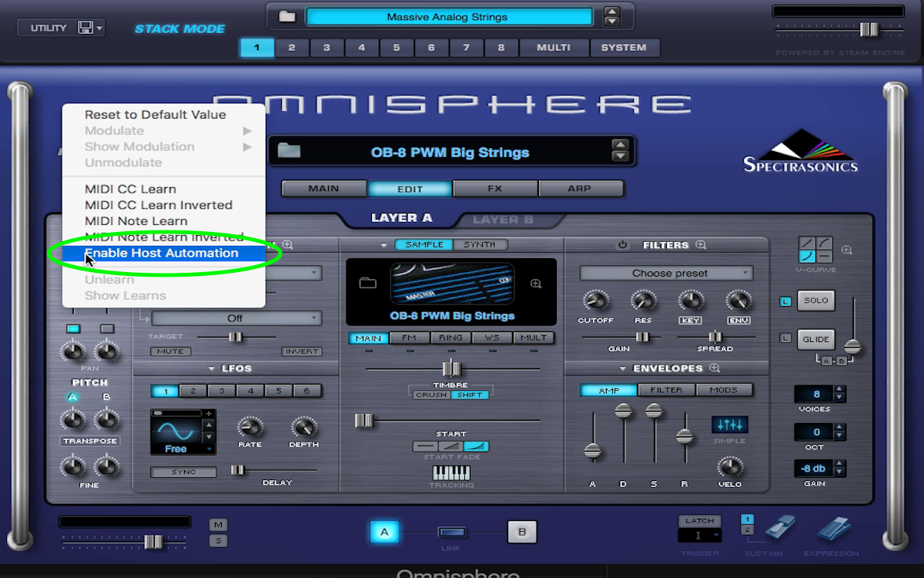Show the Mods envelope
This screenshot has width=924, height=578.
pyautogui.click(x=724, y=390)
